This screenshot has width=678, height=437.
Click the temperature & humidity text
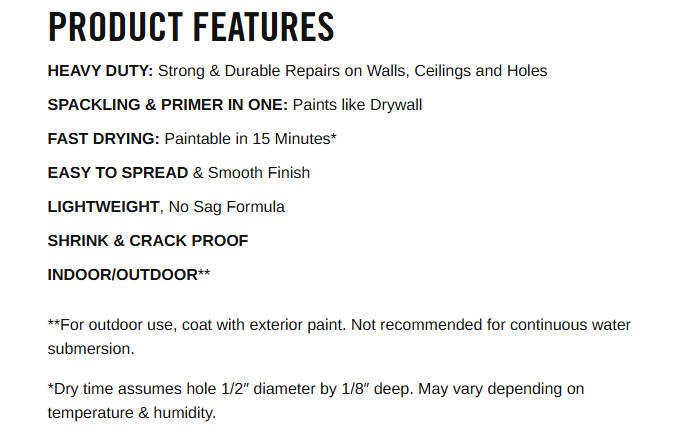tap(131, 412)
